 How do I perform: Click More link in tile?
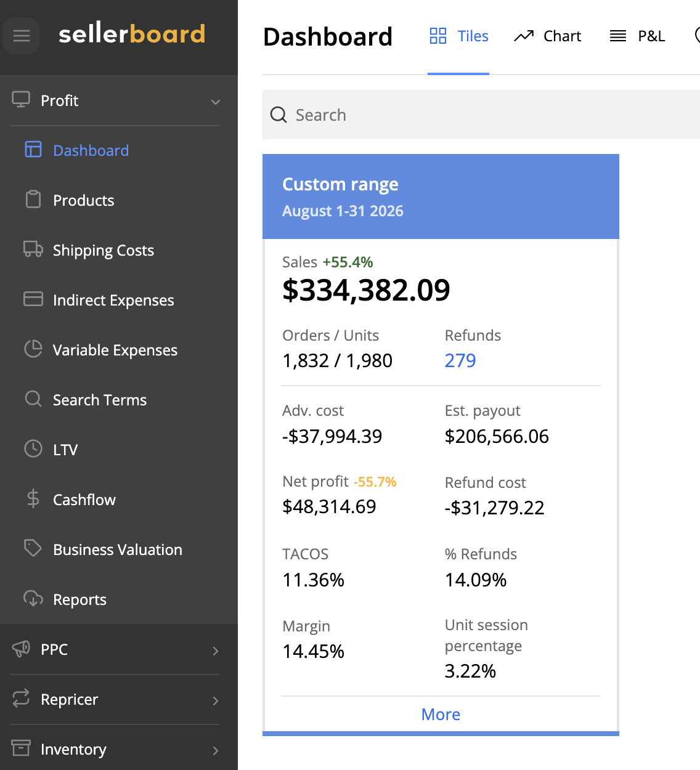pos(441,714)
